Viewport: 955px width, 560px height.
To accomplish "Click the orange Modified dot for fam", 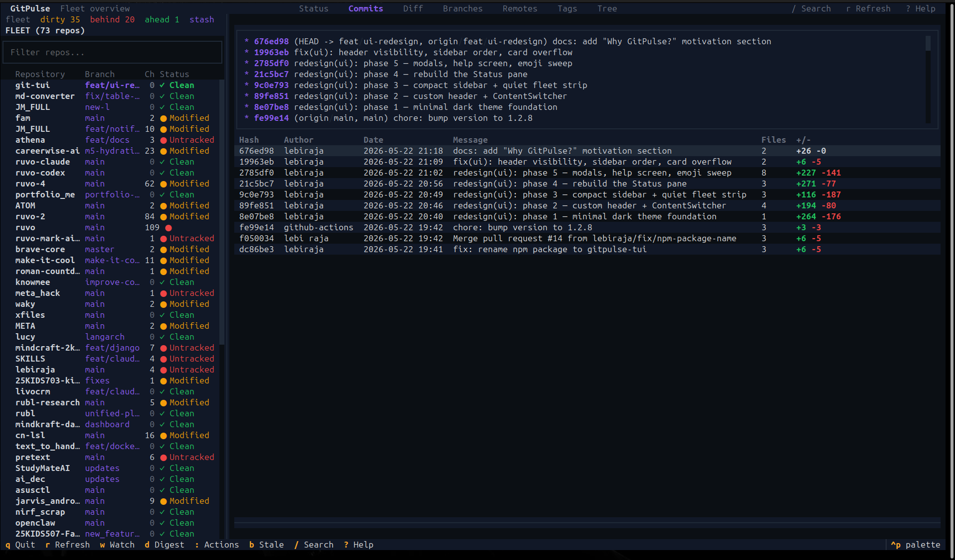I will point(163,118).
